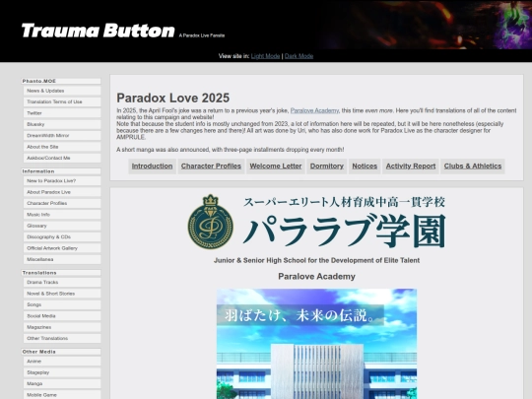Screen dimensions: 532x399
Task: Open the Twitter sidebar link
Action: point(62,113)
